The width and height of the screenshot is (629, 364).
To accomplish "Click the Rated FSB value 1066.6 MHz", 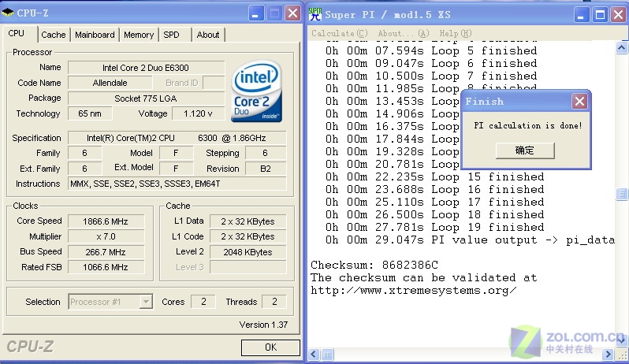I will 106,267.
